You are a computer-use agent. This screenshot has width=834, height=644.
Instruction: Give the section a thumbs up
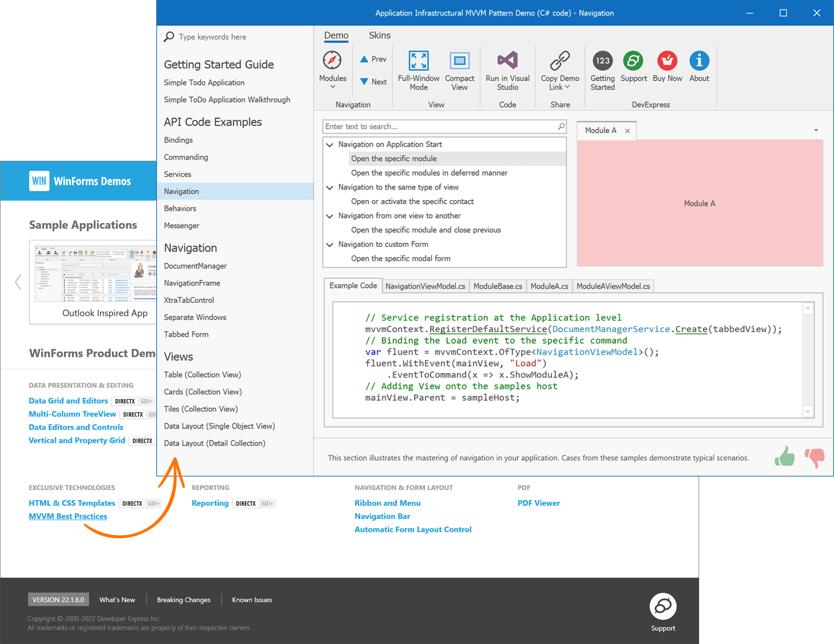tap(785, 456)
